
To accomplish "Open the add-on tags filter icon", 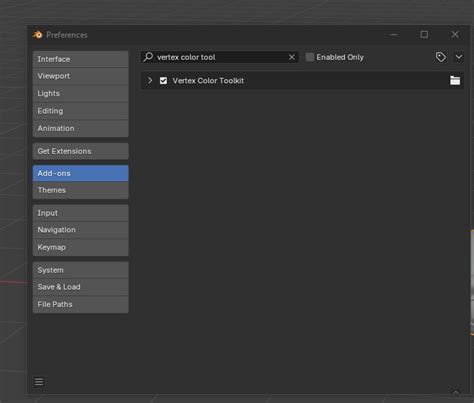I will (x=441, y=57).
